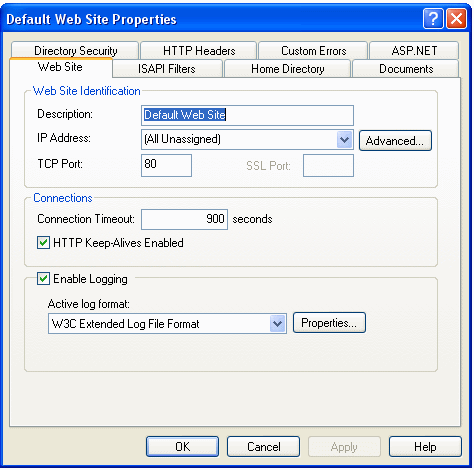Click inside the TCP Port field

(166, 165)
